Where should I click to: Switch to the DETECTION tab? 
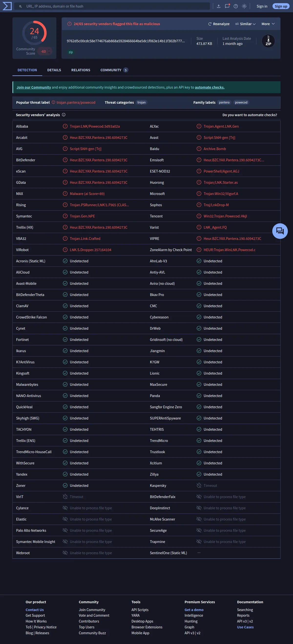[x=27, y=70]
